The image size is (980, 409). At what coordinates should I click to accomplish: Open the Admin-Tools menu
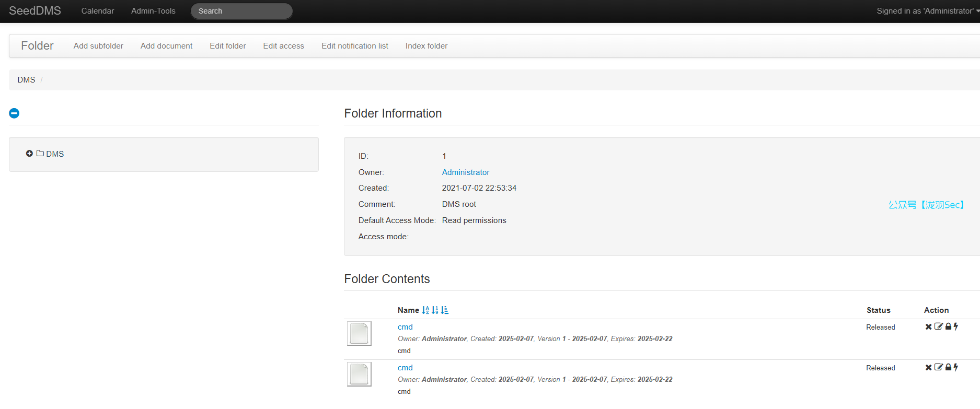(x=153, y=11)
